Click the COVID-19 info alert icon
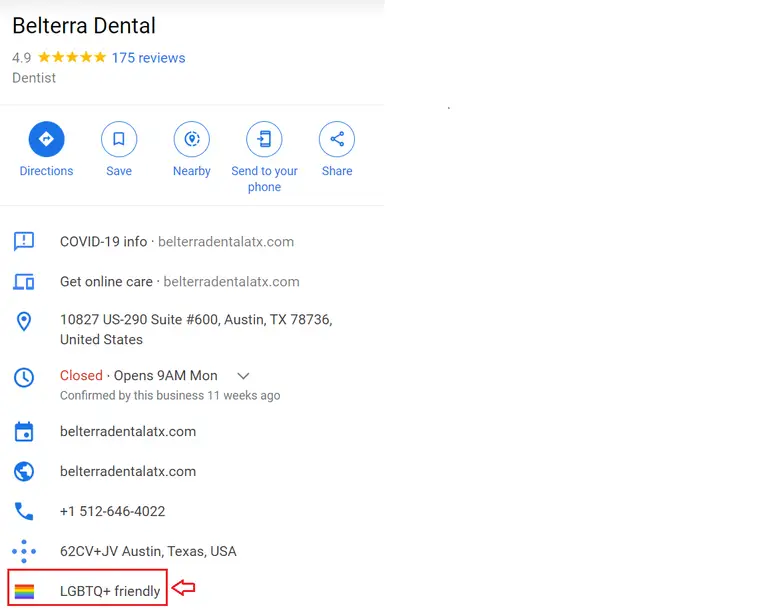The width and height of the screenshot is (767, 610). pos(23,241)
